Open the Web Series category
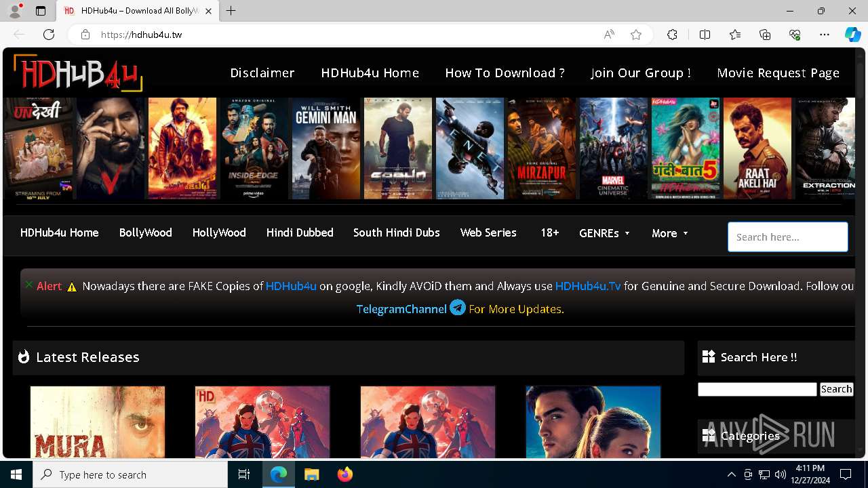 click(x=488, y=232)
